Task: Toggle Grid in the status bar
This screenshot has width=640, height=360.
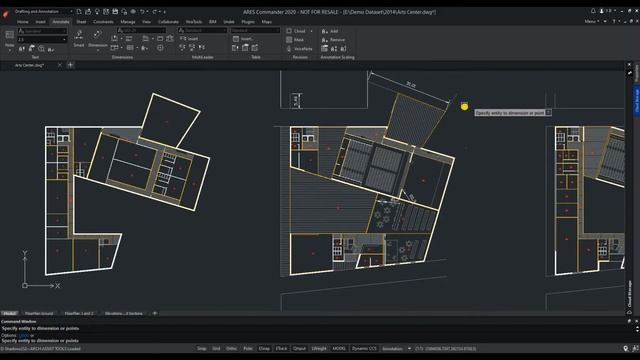Action: (x=216, y=349)
